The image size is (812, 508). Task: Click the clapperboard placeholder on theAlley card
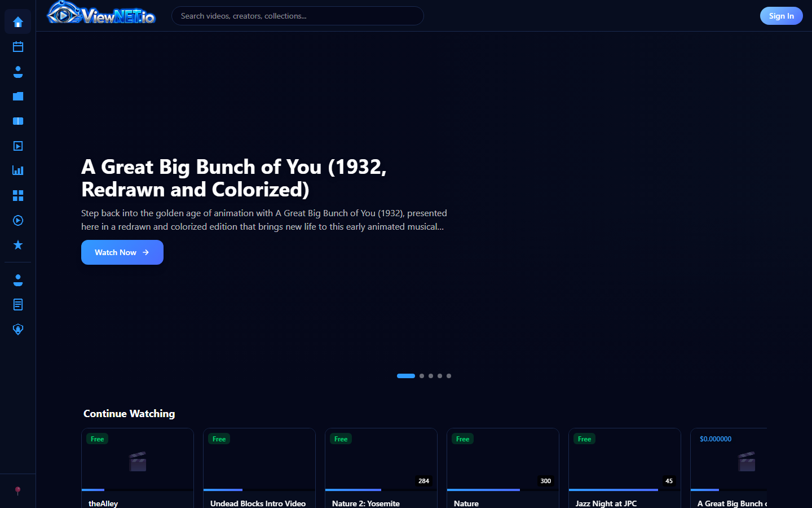click(x=138, y=462)
